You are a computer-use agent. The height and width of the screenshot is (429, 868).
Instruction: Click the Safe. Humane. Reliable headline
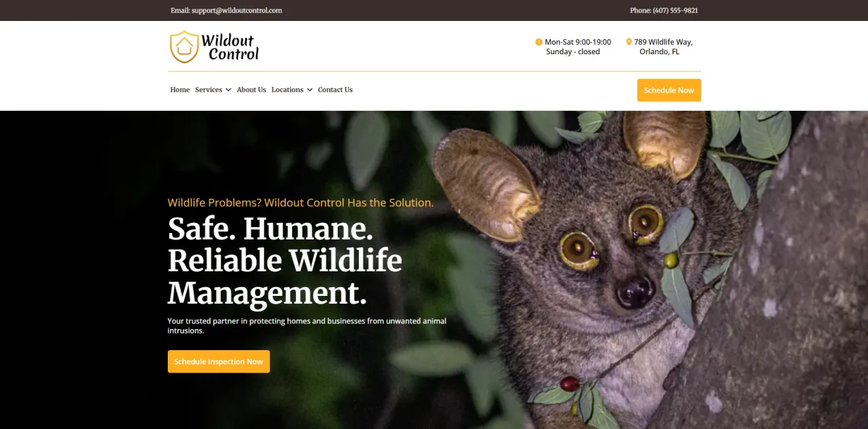point(285,261)
